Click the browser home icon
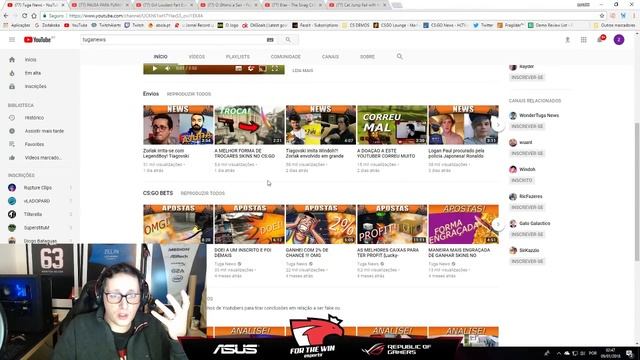640x360 pixels. [34, 16]
